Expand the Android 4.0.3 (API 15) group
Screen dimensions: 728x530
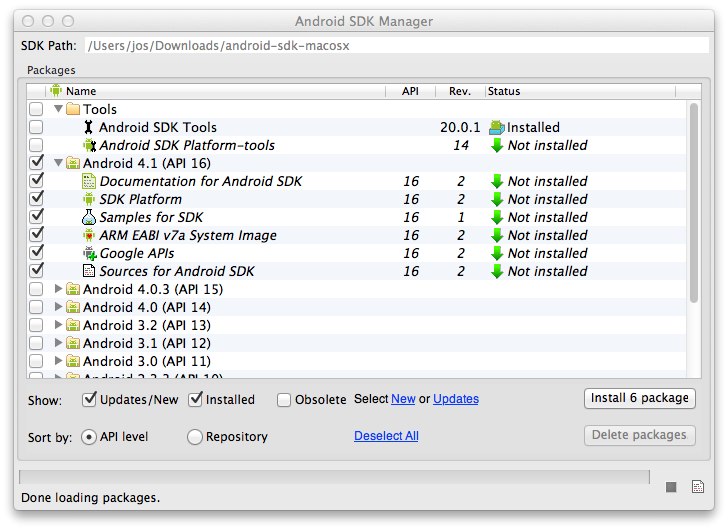click(58, 289)
